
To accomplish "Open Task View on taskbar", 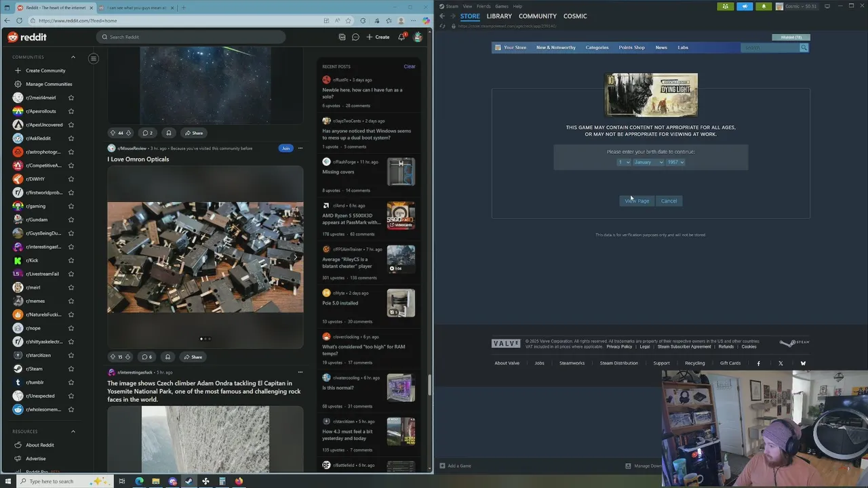I will [122, 481].
